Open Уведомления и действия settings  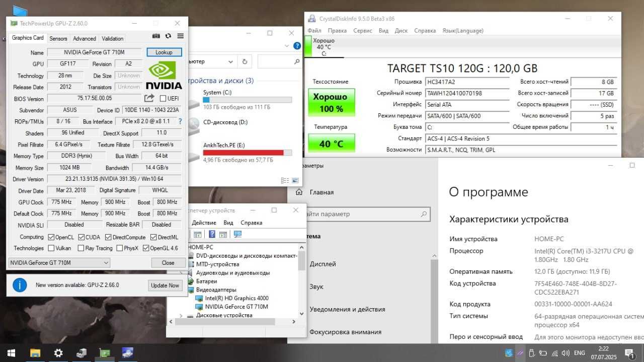(347, 310)
